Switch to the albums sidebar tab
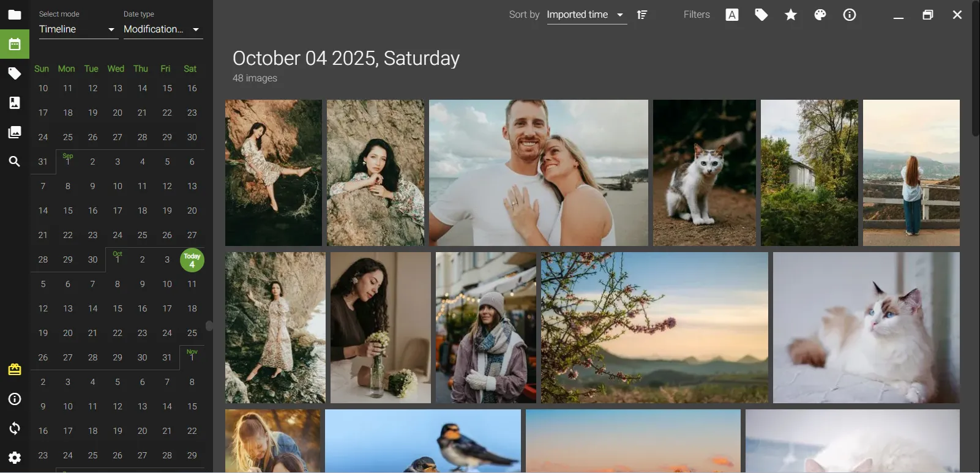The image size is (980, 473). 15,132
